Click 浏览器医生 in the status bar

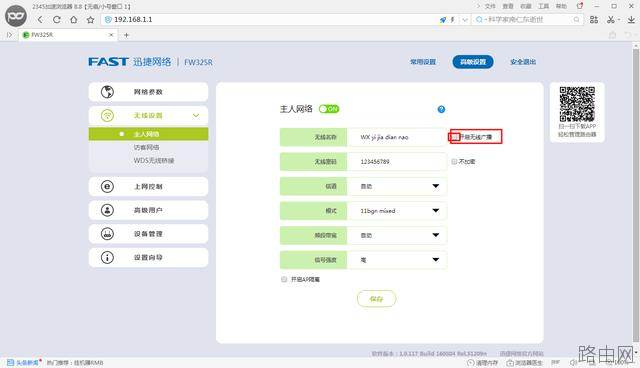point(525,363)
